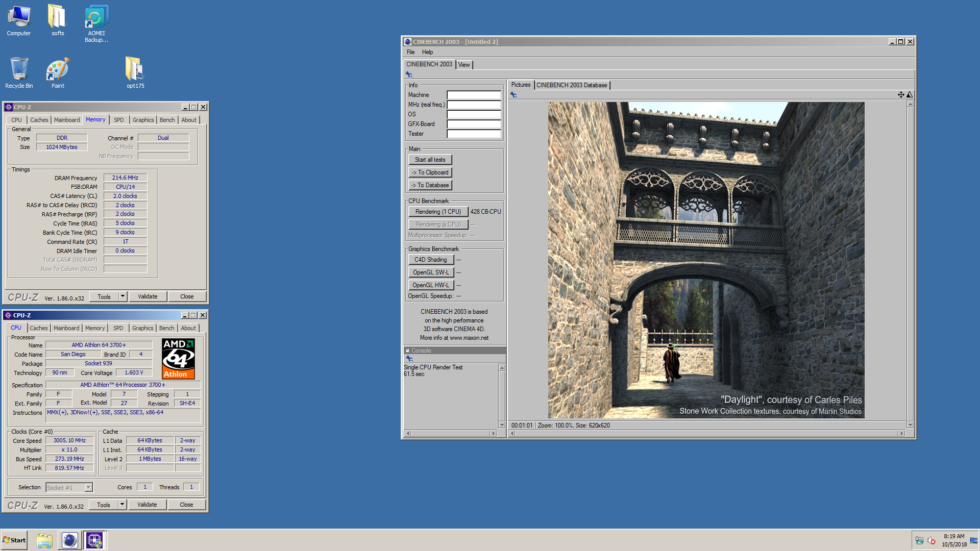Run the C4D Shading test

(x=431, y=260)
